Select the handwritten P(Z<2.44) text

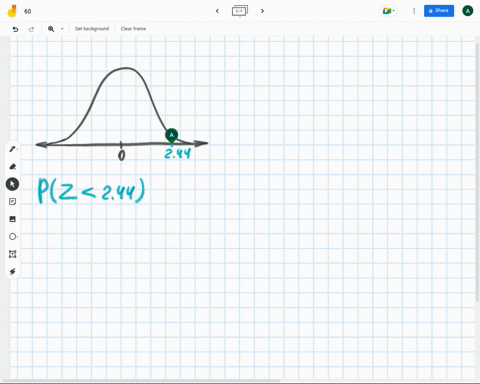[91, 191]
